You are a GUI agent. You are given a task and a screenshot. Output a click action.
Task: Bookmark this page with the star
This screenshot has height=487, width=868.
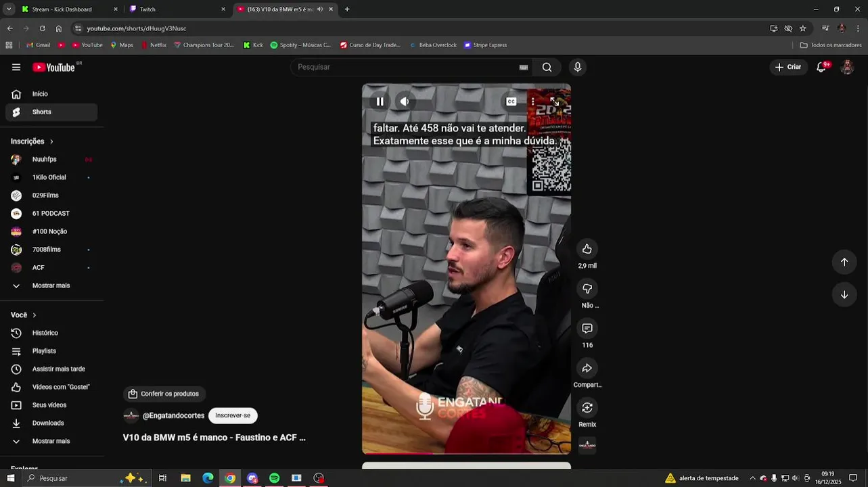(803, 28)
